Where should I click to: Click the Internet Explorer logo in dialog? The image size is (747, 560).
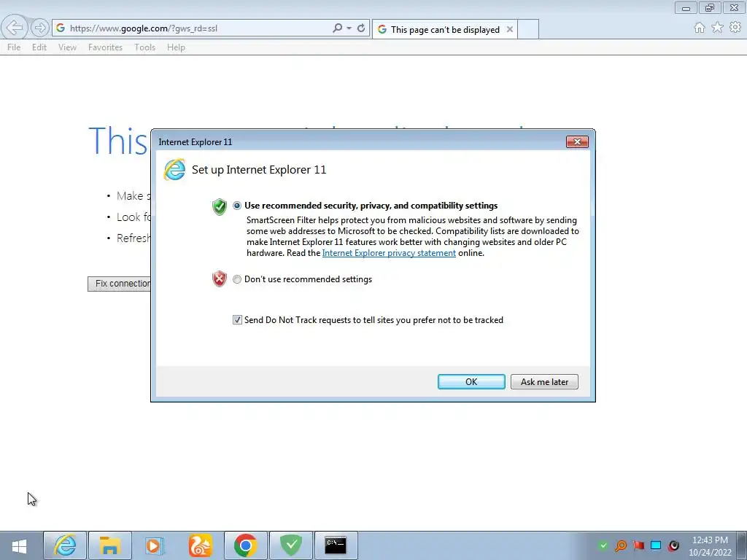174,169
